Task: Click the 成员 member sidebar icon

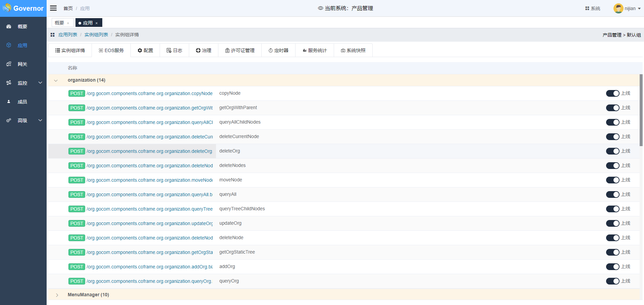Action: click(x=9, y=102)
